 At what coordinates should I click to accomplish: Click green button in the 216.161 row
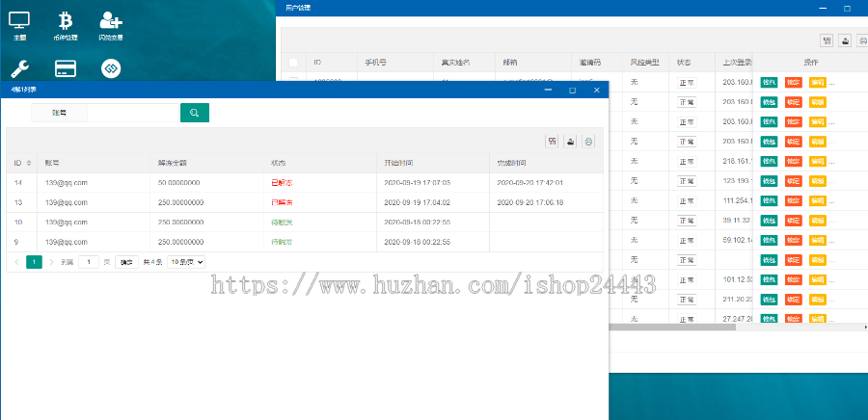coord(769,162)
